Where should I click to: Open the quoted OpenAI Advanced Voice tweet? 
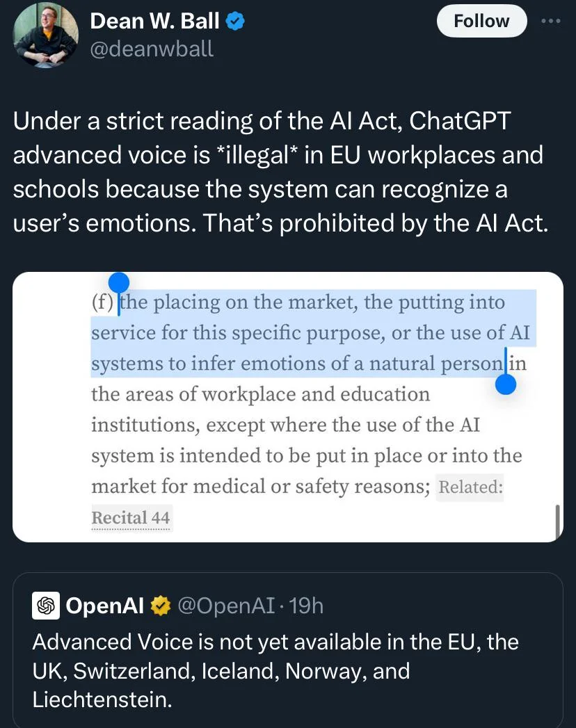point(288,650)
